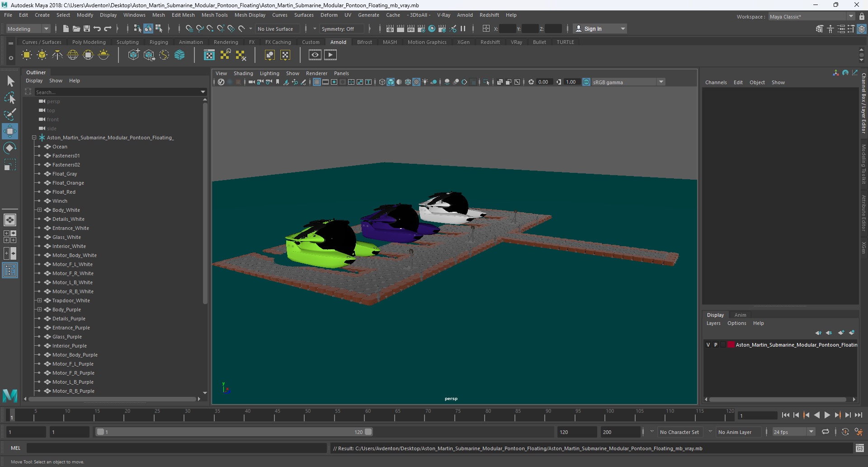The width and height of the screenshot is (868, 467).
Task: Open the Sign In dropdown
Action: coord(600,29)
